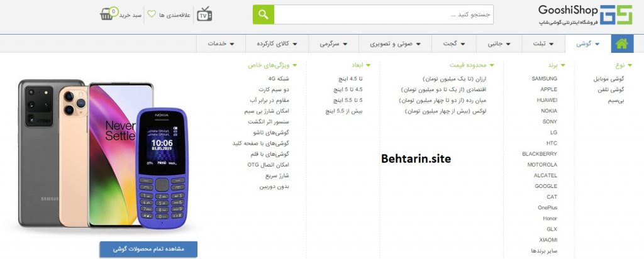Choose the Honor brand
The image size is (644, 259).
[550, 218]
